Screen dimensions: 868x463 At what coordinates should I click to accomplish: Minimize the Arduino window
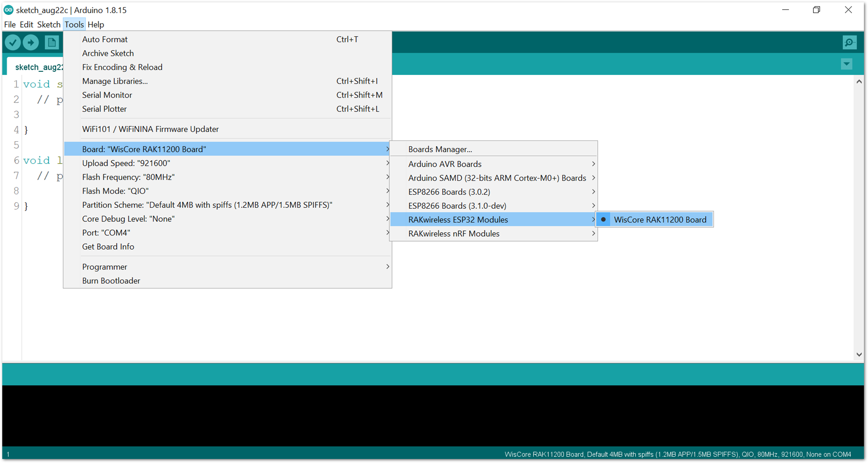pos(786,10)
